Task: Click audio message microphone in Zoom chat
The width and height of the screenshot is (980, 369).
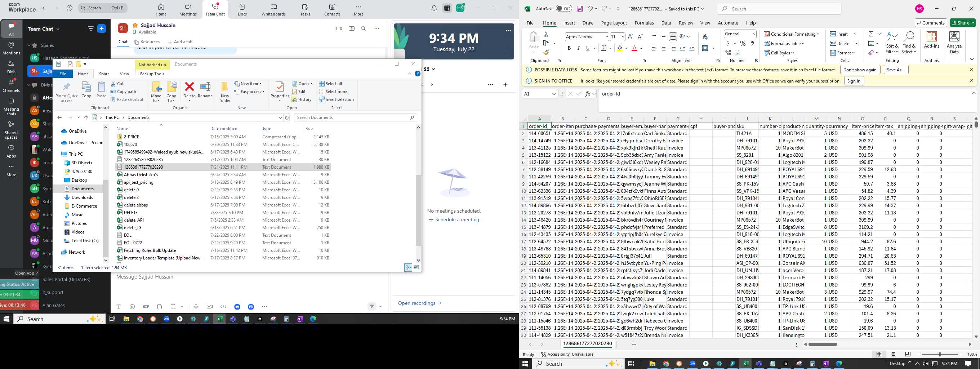Action: pos(196,307)
